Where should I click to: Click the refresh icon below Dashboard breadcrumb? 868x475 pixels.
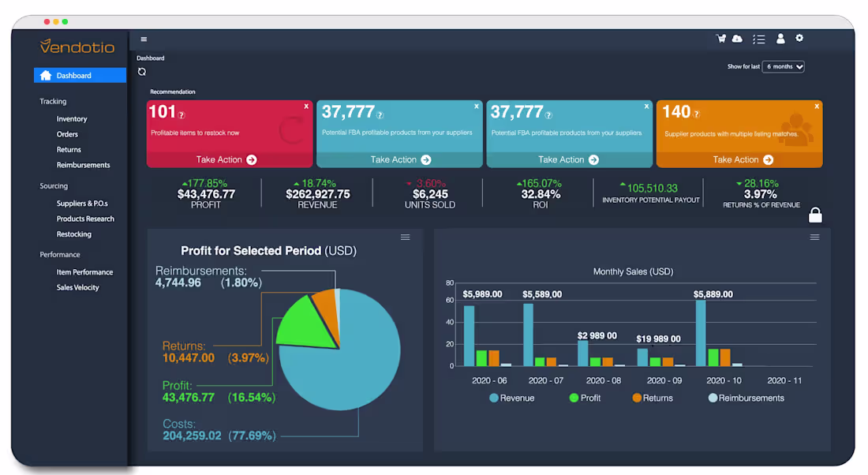[142, 70]
